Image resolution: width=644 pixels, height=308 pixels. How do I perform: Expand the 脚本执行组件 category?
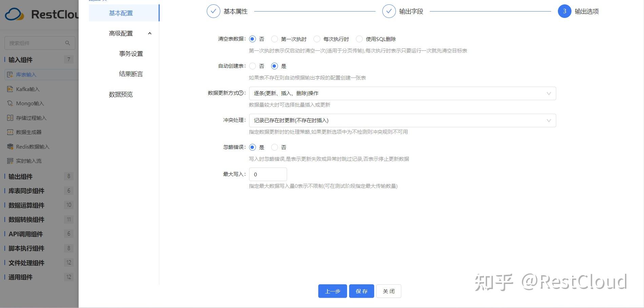tap(26, 248)
